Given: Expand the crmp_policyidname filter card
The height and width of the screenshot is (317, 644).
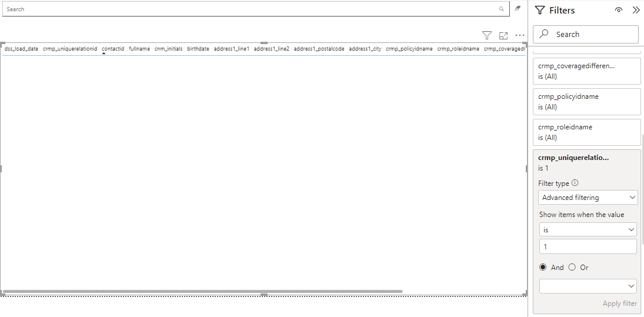Looking at the screenshot, I should coord(586,102).
